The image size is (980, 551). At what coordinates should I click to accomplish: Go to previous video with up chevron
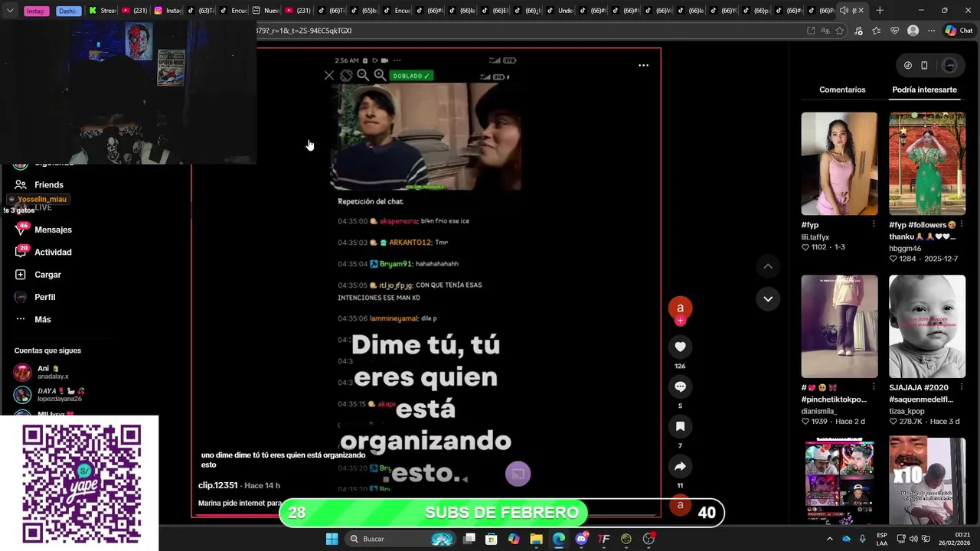click(x=768, y=266)
